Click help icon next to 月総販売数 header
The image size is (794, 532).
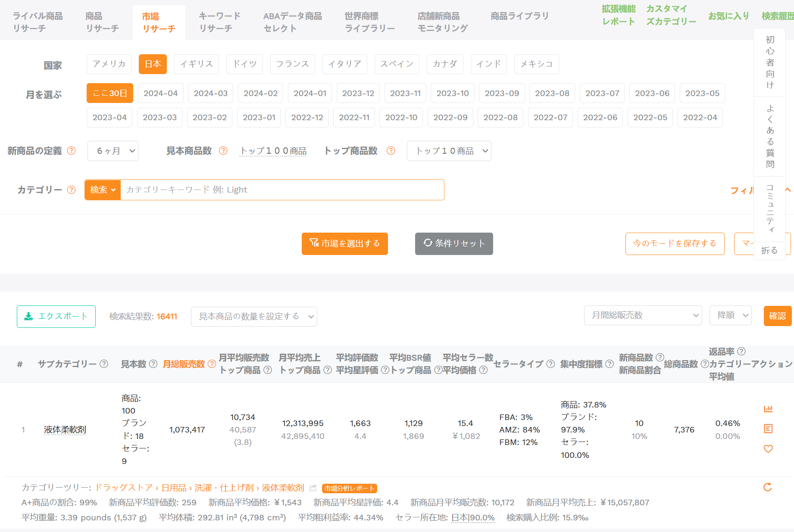point(212,364)
